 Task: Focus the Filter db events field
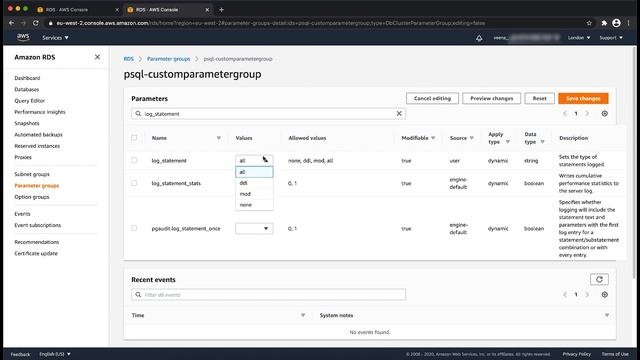(268, 294)
